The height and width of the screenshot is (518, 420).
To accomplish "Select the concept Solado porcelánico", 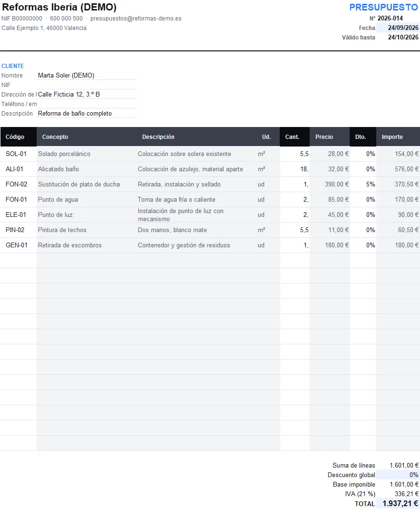I will click(x=64, y=154).
